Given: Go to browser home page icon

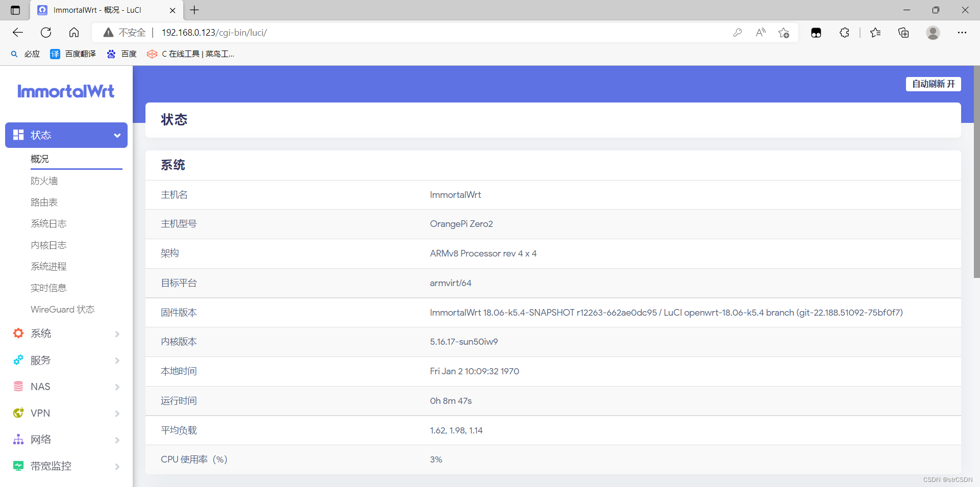Looking at the screenshot, I should pyautogui.click(x=74, y=33).
